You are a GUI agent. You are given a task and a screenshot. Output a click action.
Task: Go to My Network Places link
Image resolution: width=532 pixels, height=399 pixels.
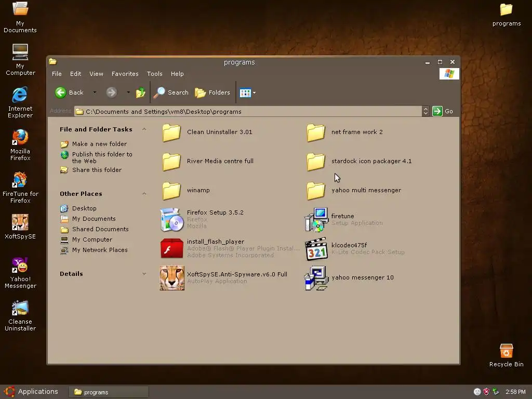(100, 250)
